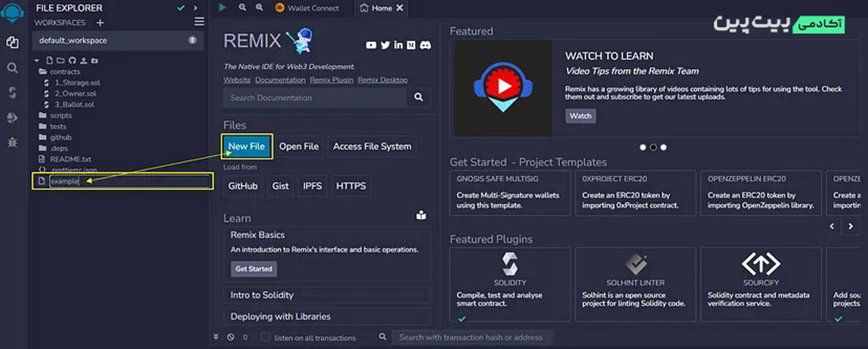Click the green play run button
Viewport: 868px width, 349px height.
click(222, 7)
